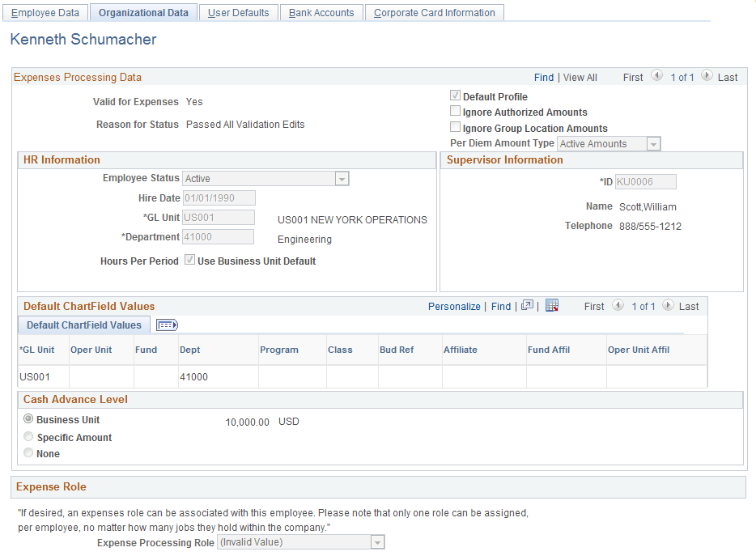Image resolution: width=756 pixels, height=556 pixels.
Task: Open the Corporate Card Information tab
Action: (434, 12)
